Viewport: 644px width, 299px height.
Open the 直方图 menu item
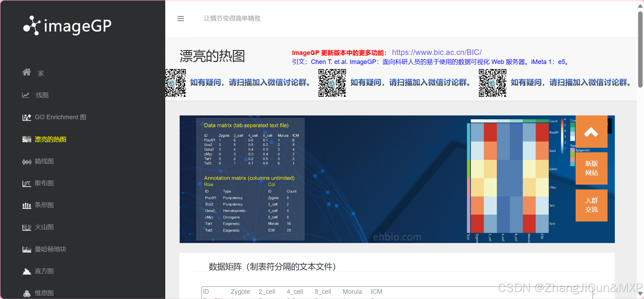click(x=44, y=271)
